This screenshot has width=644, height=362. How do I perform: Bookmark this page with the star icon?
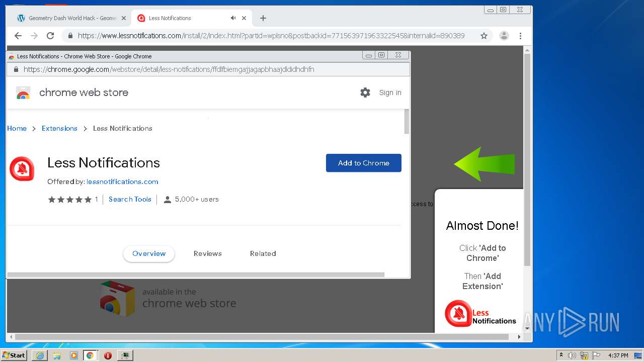[484, 36]
